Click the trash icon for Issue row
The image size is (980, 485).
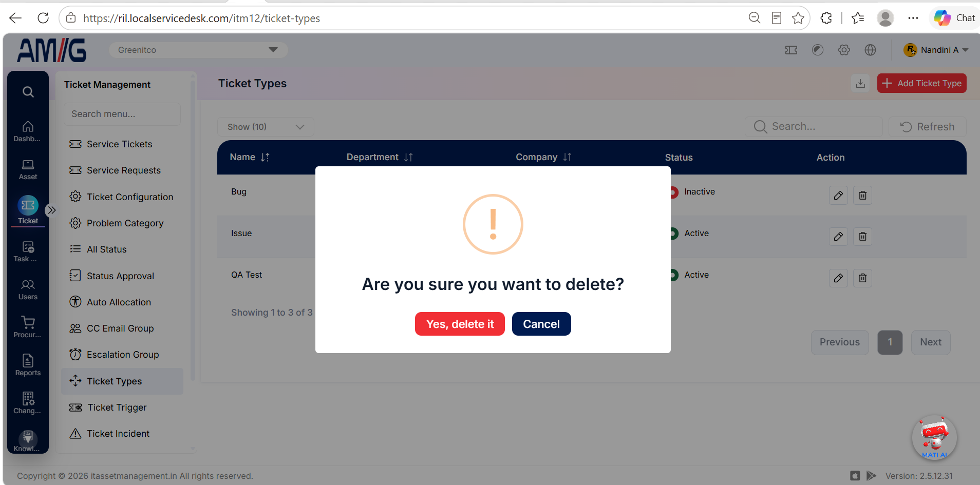[863, 236]
